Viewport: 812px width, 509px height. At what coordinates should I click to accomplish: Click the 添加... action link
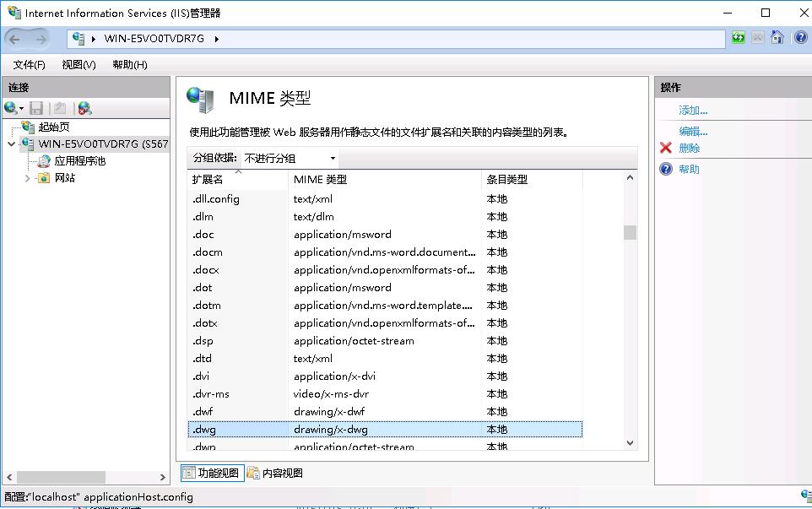[693, 111]
